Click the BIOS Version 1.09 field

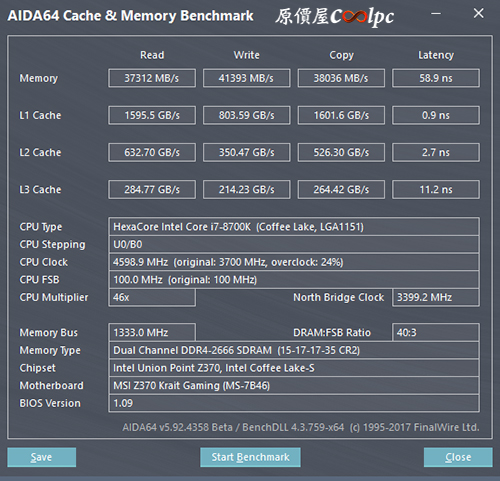294,403
